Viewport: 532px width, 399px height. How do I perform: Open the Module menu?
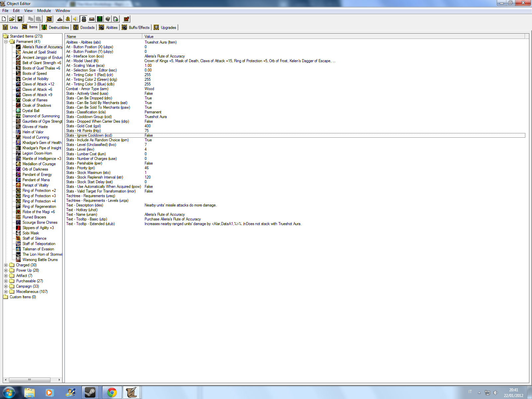pos(44,11)
